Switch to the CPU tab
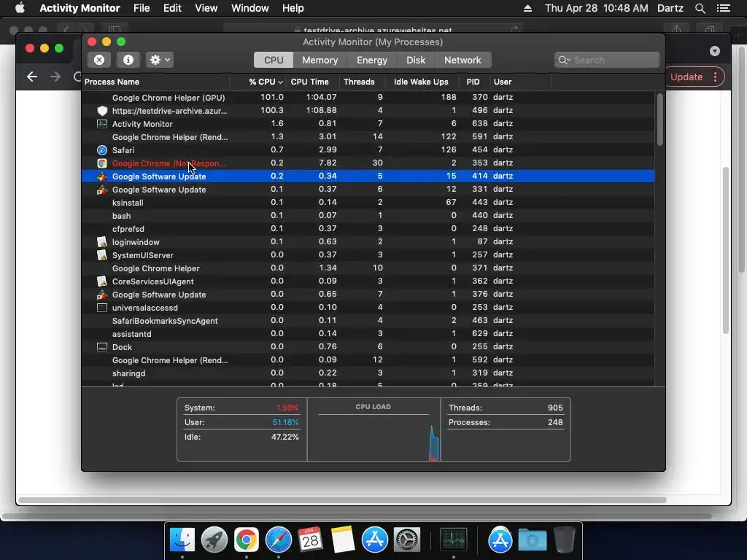 tap(274, 60)
